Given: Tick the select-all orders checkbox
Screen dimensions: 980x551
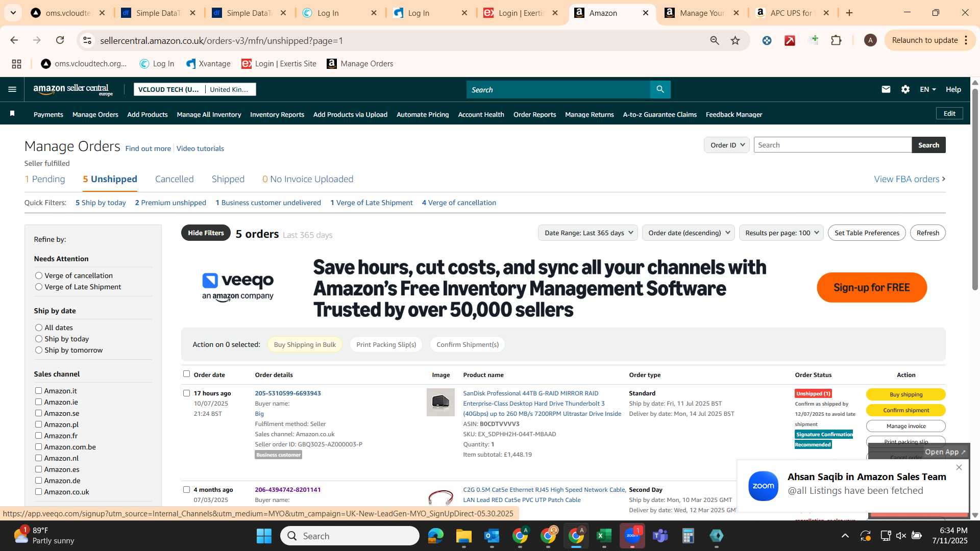Looking at the screenshot, I should coord(186,374).
